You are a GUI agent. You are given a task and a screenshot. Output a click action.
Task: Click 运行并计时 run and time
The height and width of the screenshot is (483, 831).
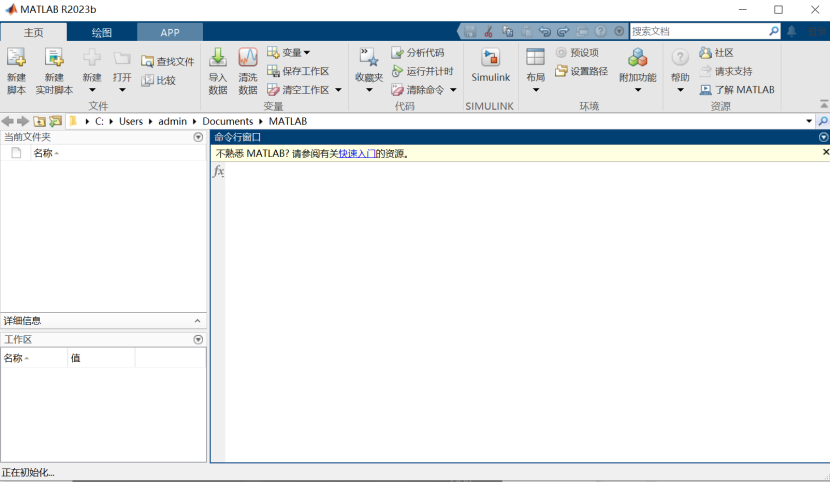(x=422, y=71)
